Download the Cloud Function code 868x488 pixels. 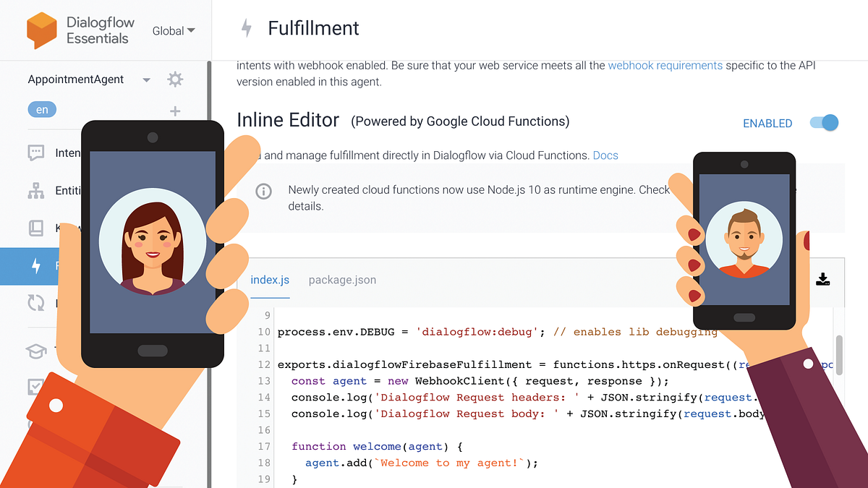823,278
